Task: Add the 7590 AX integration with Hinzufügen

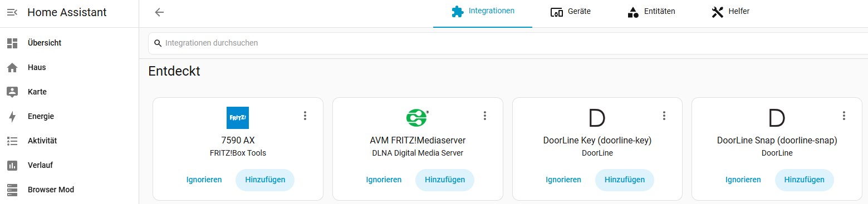Action: point(265,180)
